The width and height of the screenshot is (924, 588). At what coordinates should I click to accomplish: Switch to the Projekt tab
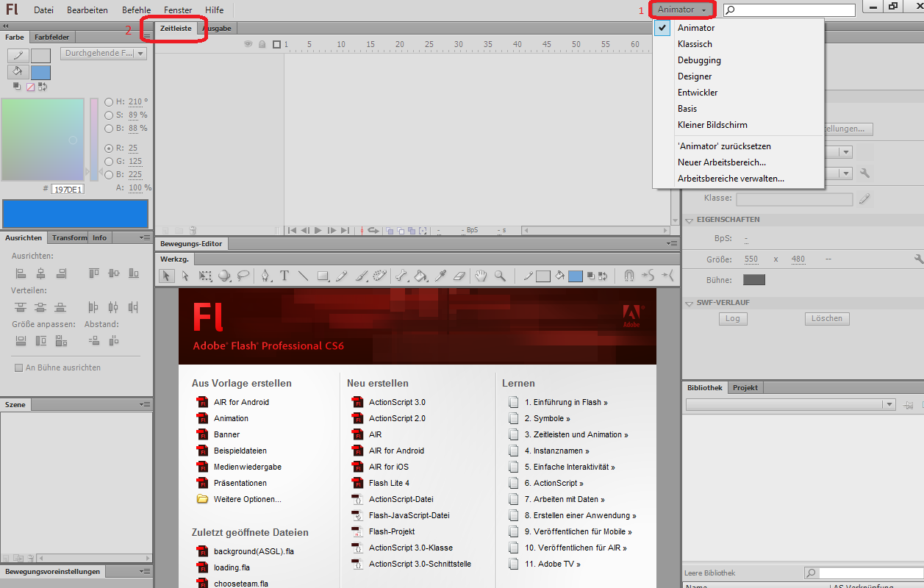coord(745,387)
